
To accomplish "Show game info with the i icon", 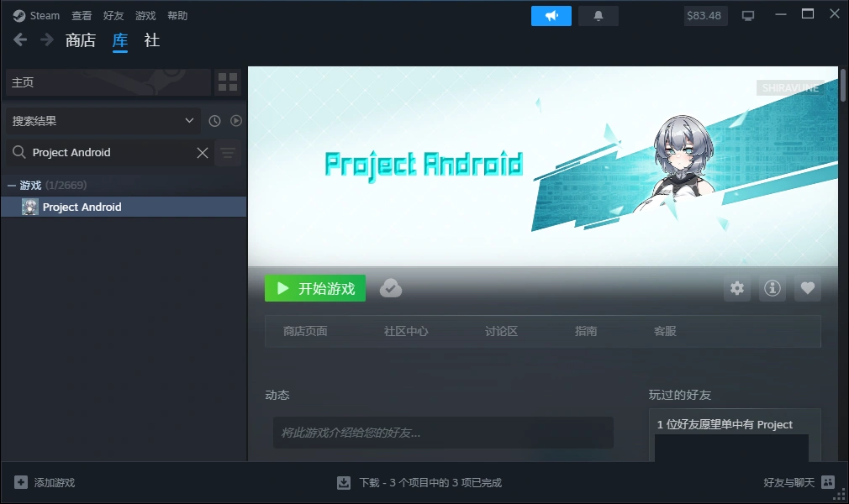I will [773, 288].
